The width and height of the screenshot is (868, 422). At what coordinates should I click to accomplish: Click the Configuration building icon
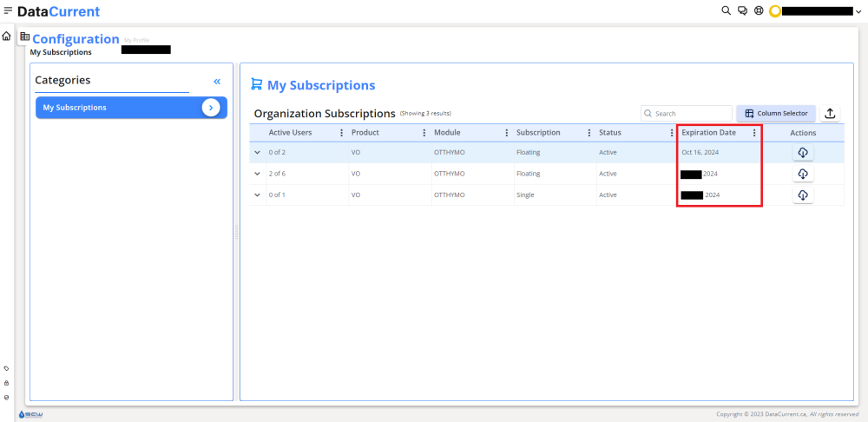pyautogui.click(x=24, y=37)
